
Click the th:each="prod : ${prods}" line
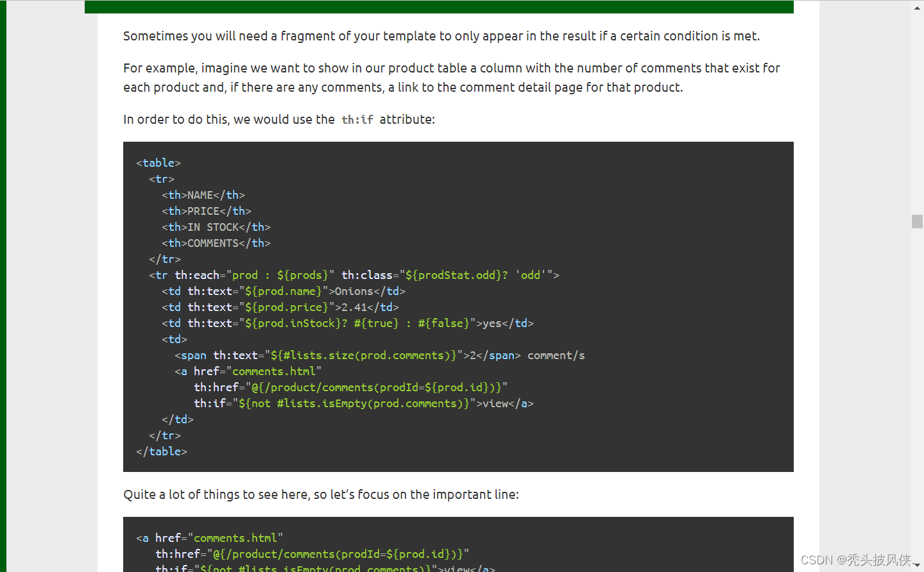[354, 275]
